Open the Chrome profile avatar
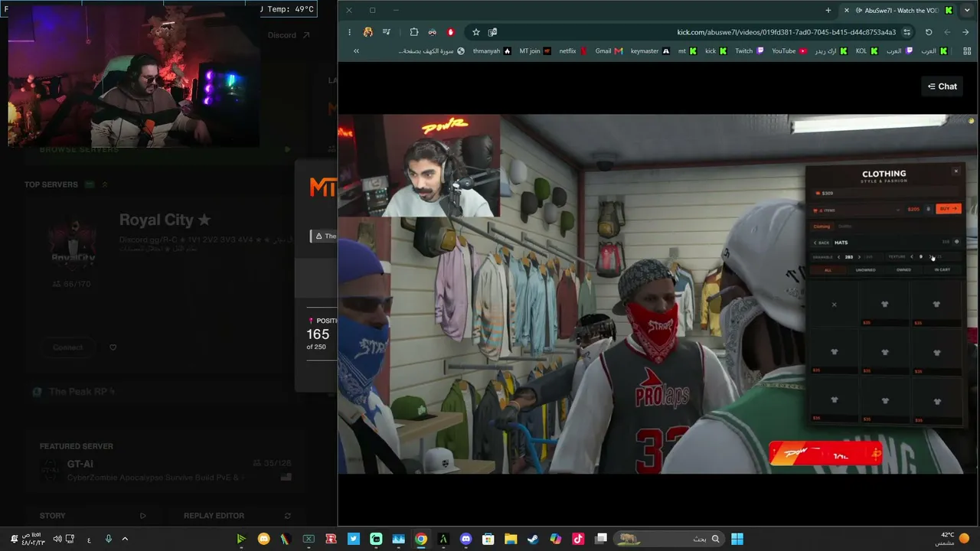 click(368, 32)
